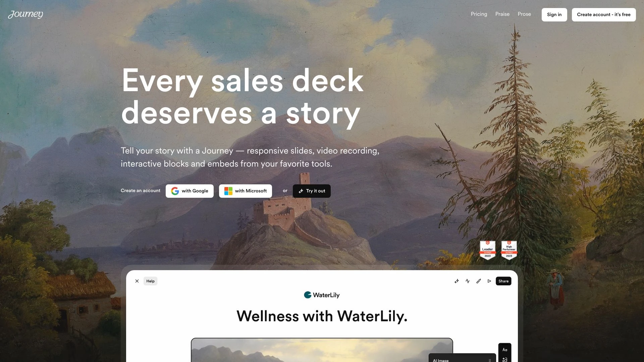Click the Praise navigation link
Image resolution: width=644 pixels, height=362 pixels.
click(502, 14)
